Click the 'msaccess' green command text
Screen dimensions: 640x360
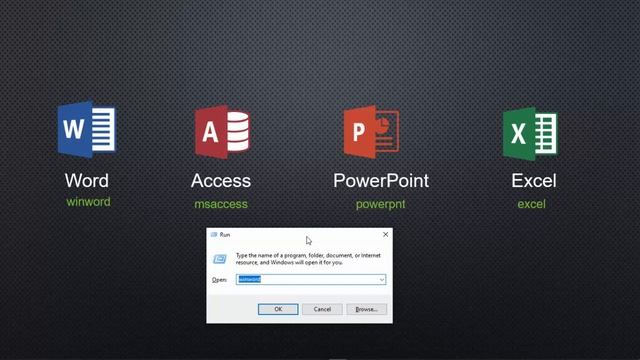[221, 204]
